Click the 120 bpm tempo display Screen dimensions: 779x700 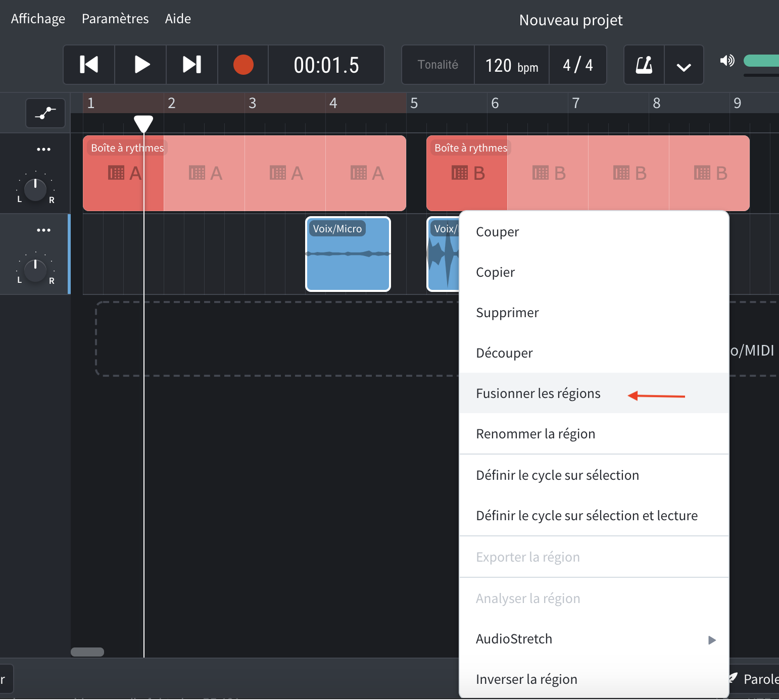511,65
